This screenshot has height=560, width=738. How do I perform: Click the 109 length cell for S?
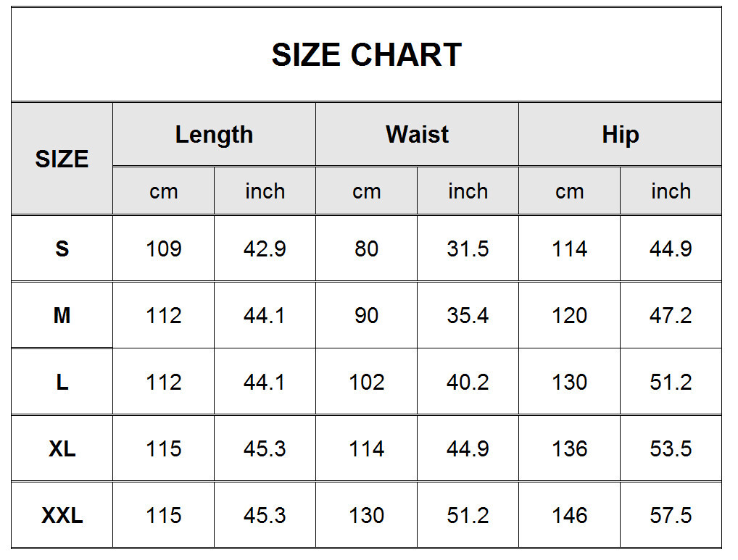tap(163, 248)
